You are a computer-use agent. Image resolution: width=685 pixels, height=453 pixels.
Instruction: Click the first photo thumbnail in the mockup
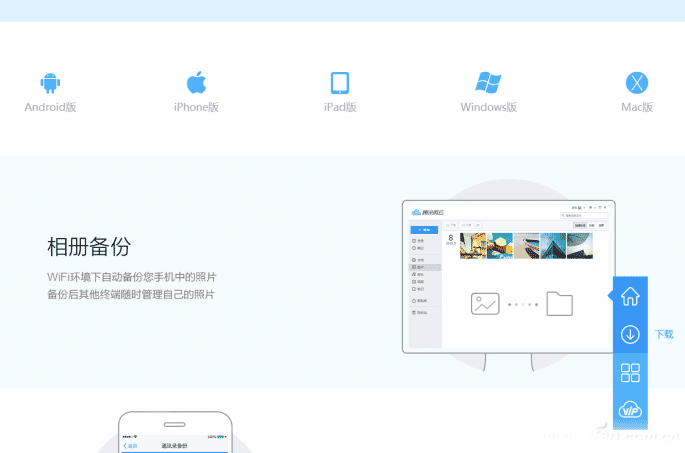473,246
